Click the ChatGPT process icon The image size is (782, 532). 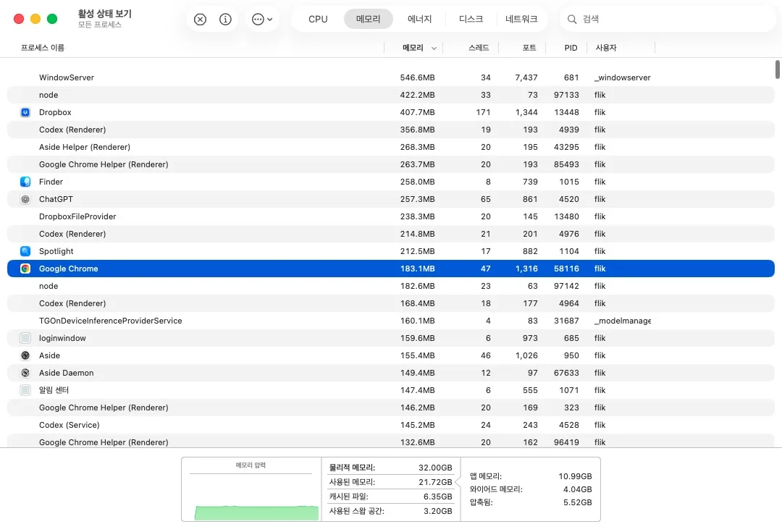coord(25,199)
